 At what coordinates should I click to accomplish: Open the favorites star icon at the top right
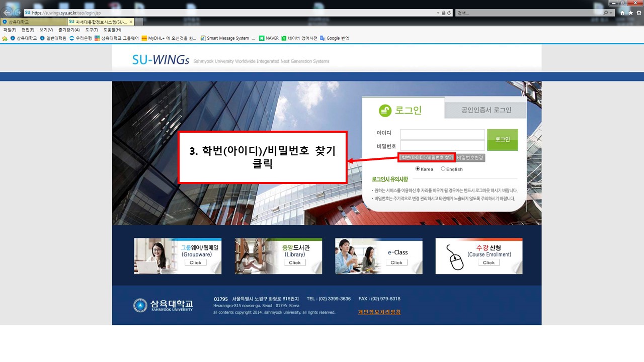(x=630, y=13)
